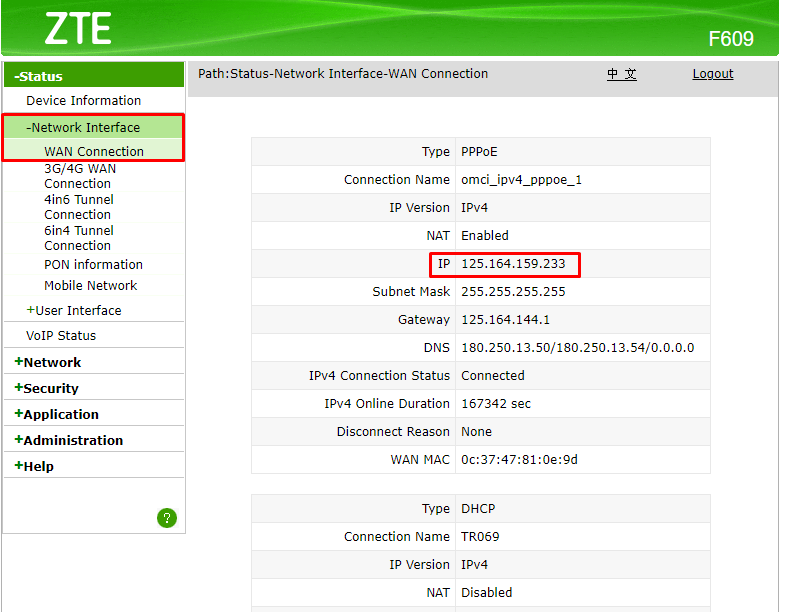786x612 pixels.
Task: Open VoIP Status page
Action: pyautogui.click(x=61, y=335)
